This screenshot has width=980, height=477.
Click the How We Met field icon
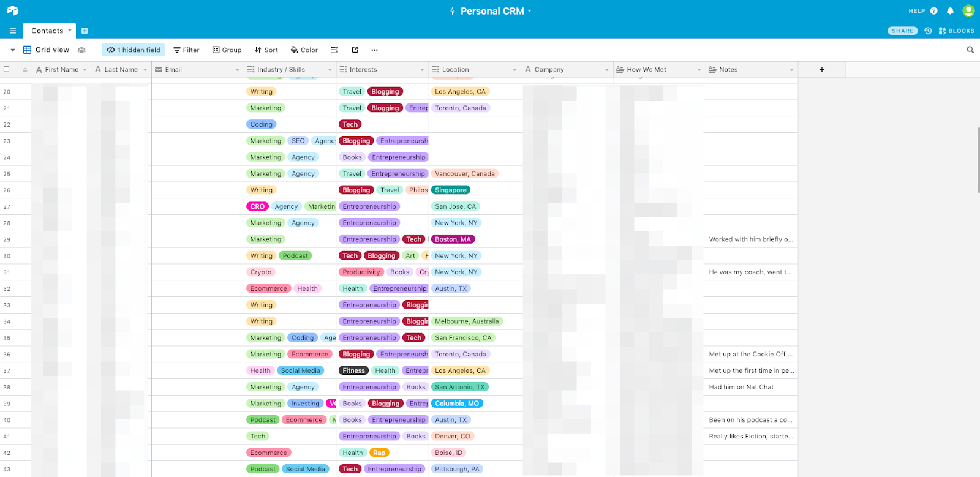pyautogui.click(x=620, y=69)
